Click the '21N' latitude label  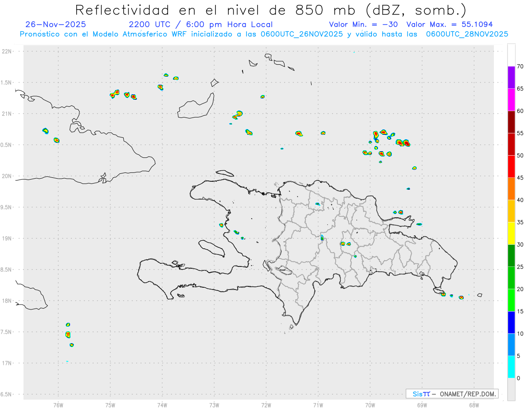tap(8, 114)
